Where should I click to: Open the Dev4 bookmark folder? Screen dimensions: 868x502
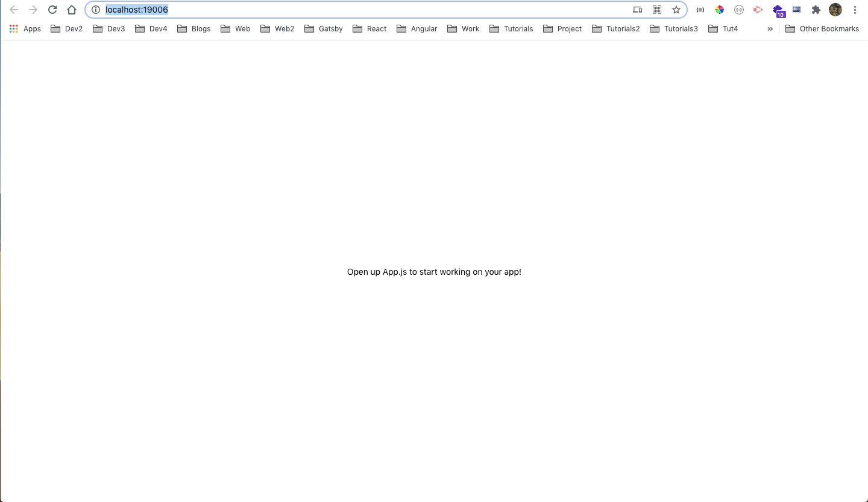click(x=151, y=29)
